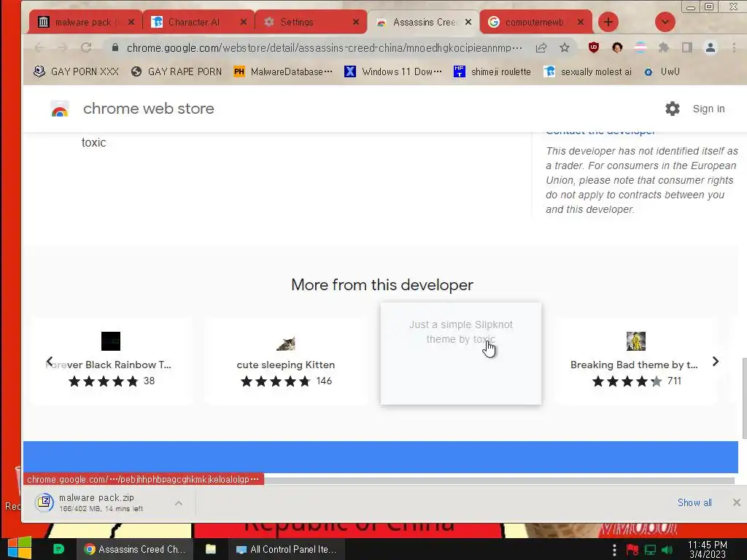This screenshot has width=747, height=560.
Task: Open the Extensions puzzle menu
Action: point(664,47)
